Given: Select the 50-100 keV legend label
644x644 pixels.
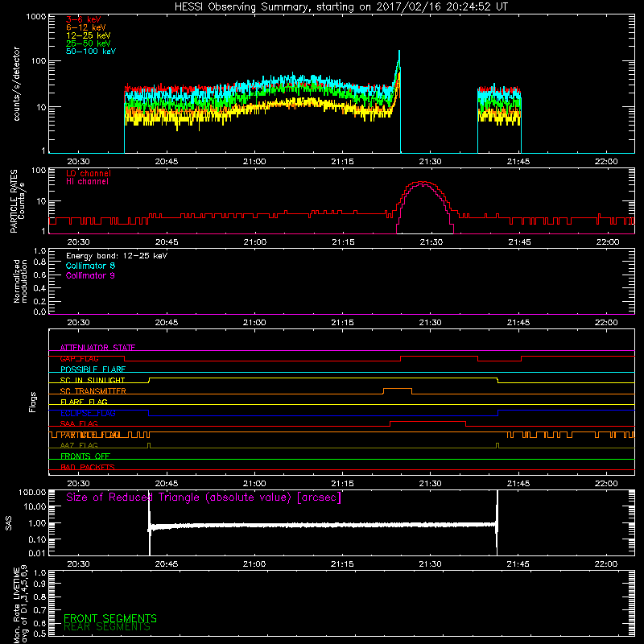Looking at the screenshot, I should 91,52.
